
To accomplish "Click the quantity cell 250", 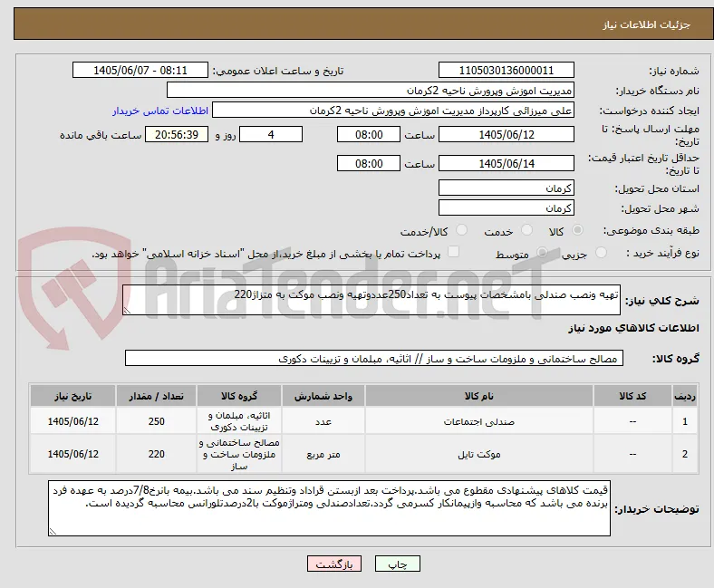I will [156, 421].
